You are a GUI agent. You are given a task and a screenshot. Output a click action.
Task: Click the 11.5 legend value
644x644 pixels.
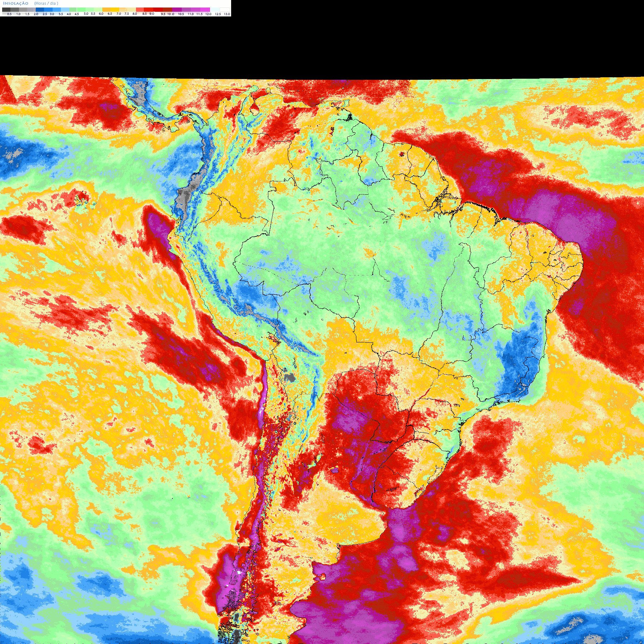click(x=199, y=14)
